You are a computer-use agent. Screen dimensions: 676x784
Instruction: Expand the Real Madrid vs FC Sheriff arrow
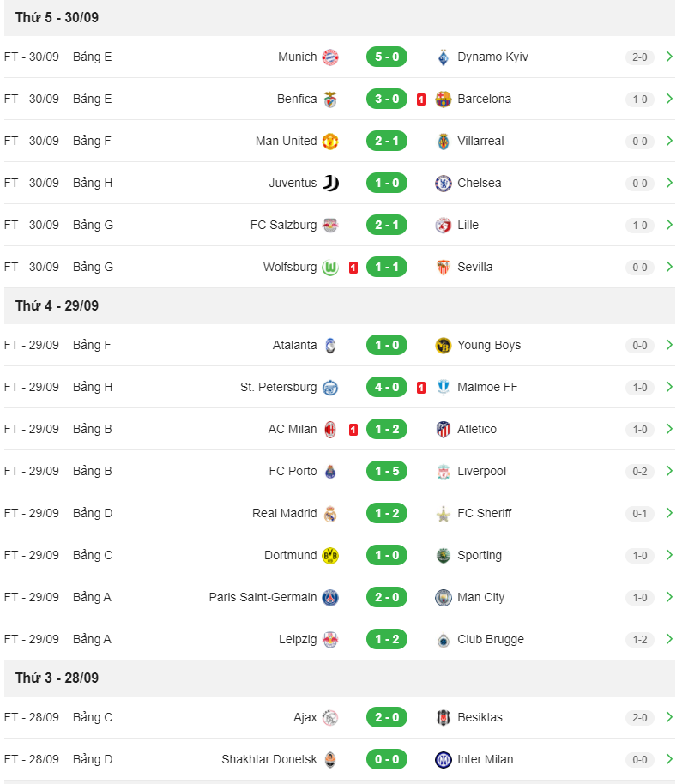[x=669, y=513]
